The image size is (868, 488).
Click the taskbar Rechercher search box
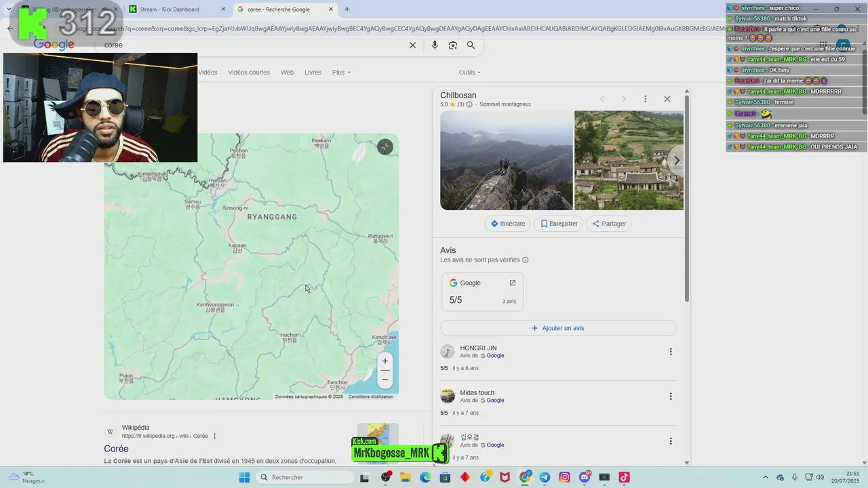[x=306, y=477]
